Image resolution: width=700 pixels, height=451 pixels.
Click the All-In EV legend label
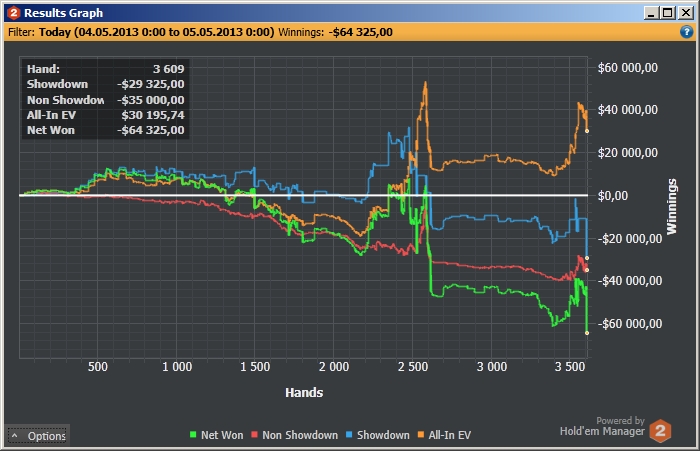click(450, 435)
